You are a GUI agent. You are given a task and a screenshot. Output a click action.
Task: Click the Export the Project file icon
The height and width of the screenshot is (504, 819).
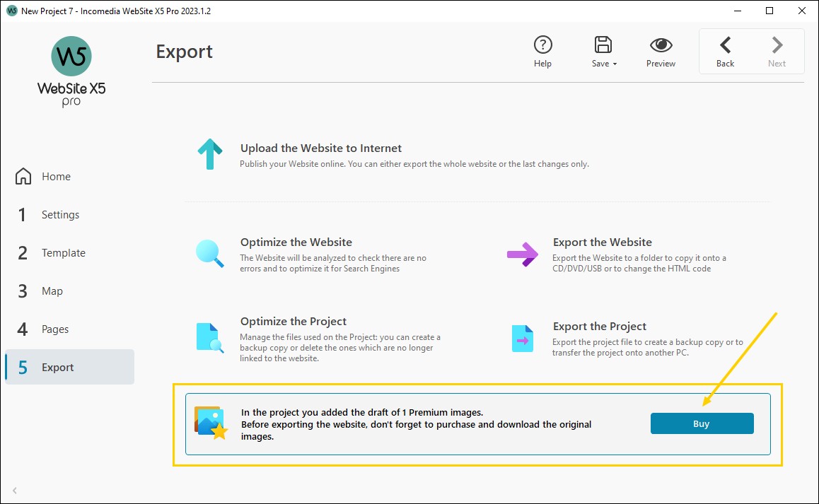521,338
